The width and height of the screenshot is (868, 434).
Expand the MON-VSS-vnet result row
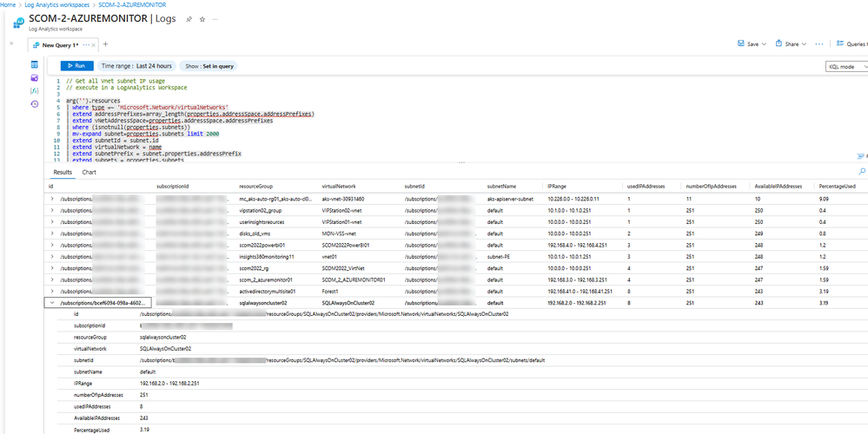point(52,233)
